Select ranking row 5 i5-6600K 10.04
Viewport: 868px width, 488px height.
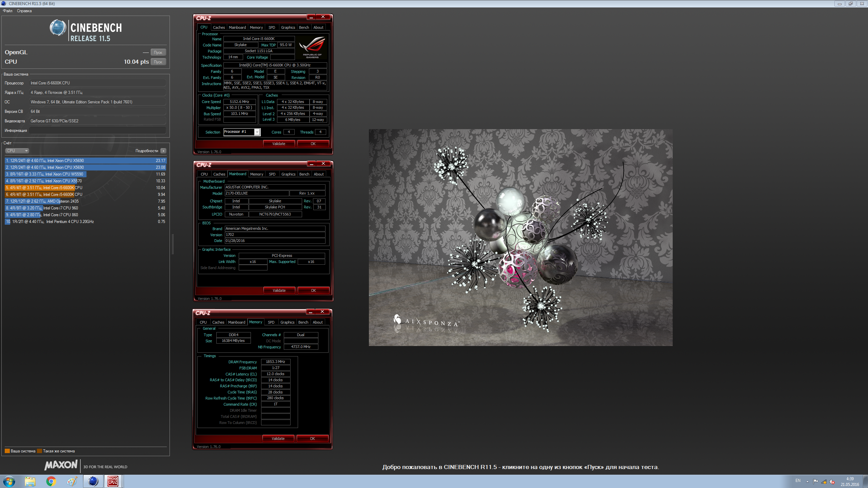85,188
